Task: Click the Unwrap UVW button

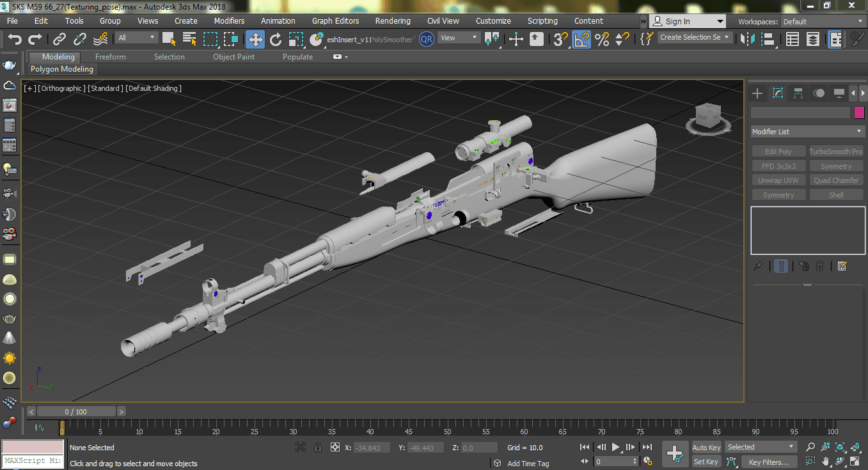Action: 778,180
